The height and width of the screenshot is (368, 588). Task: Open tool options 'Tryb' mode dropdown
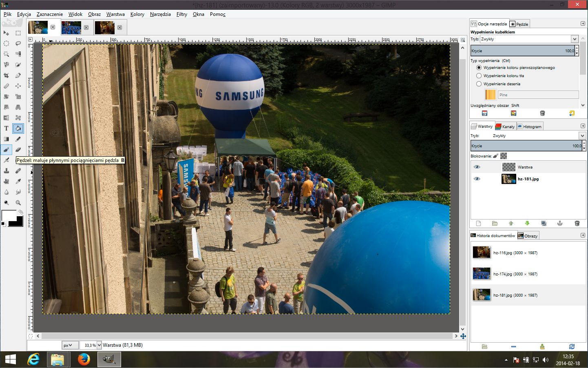tap(529, 39)
